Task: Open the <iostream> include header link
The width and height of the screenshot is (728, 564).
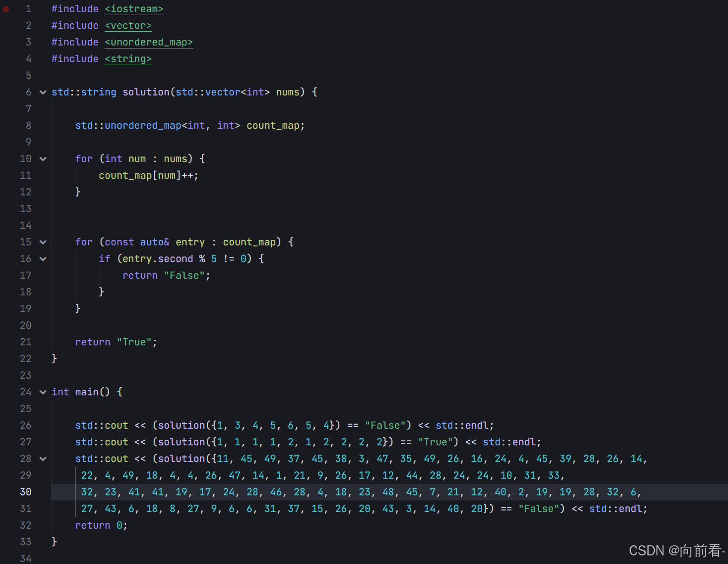Action: click(x=134, y=9)
